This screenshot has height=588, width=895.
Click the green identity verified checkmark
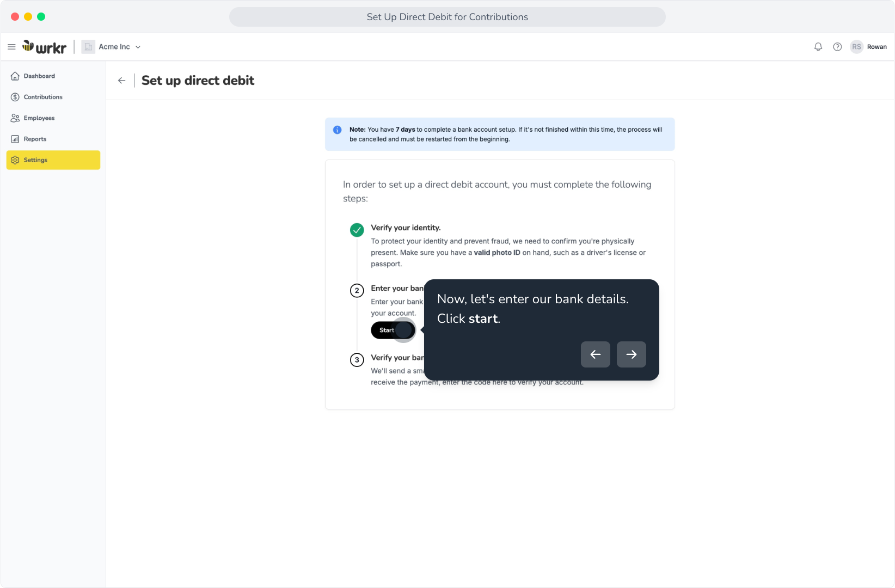pos(357,230)
